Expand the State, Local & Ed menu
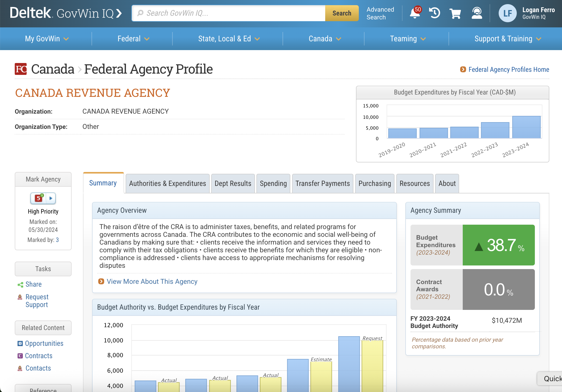562x392 pixels. pos(229,39)
